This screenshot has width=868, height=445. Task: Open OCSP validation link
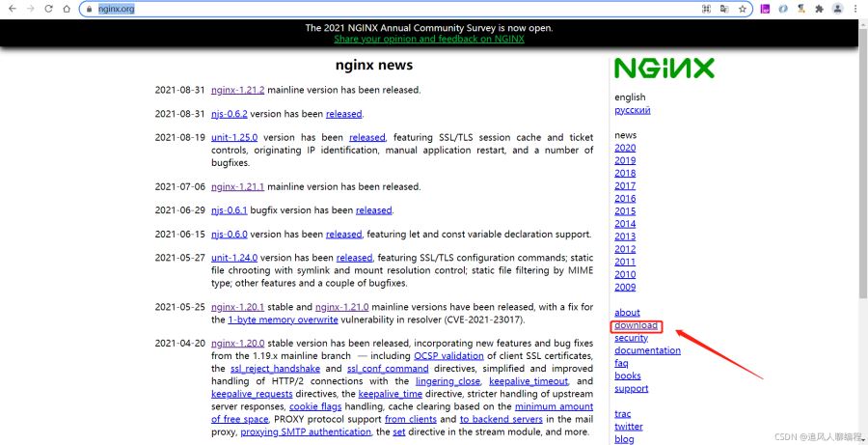click(x=448, y=356)
